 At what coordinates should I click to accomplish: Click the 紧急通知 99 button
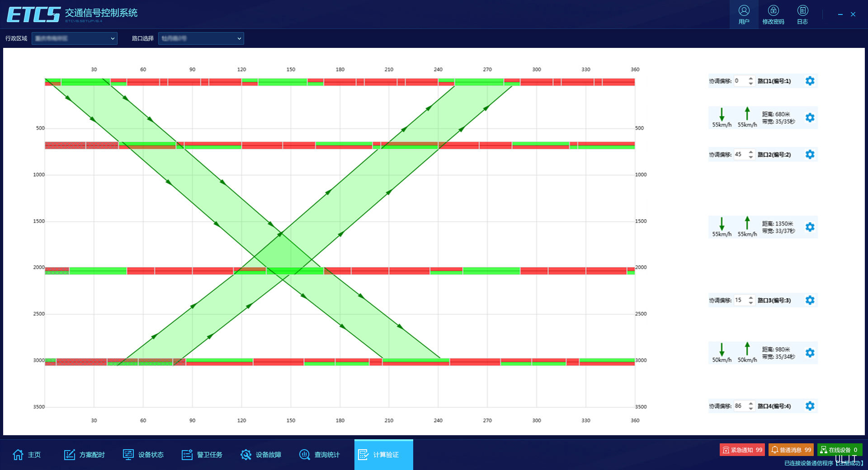point(742,450)
